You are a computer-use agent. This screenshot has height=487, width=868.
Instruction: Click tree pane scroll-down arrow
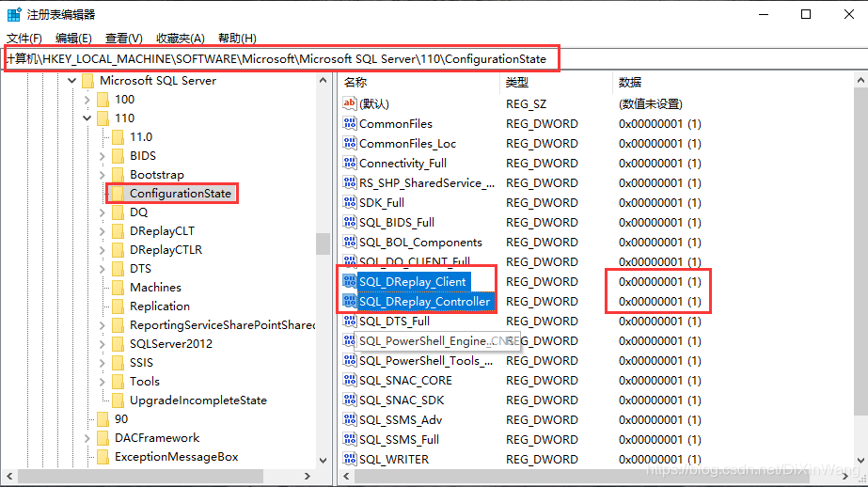click(x=324, y=461)
